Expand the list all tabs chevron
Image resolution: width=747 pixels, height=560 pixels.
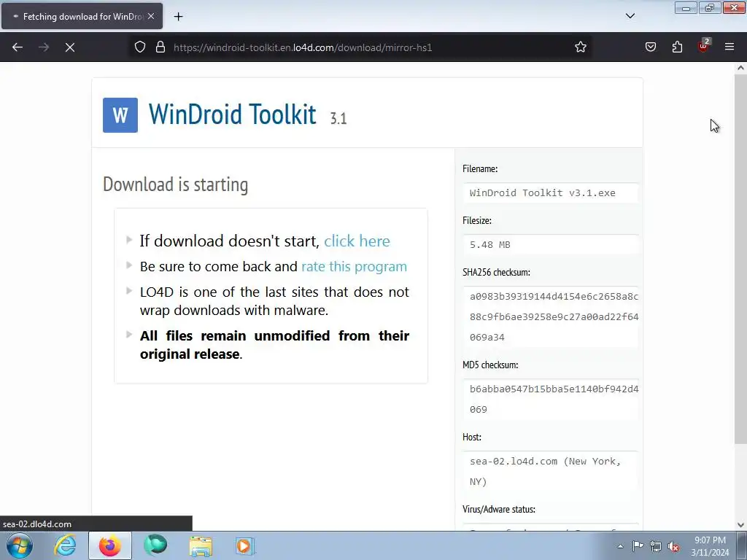pyautogui.click(x=630, y=16)
